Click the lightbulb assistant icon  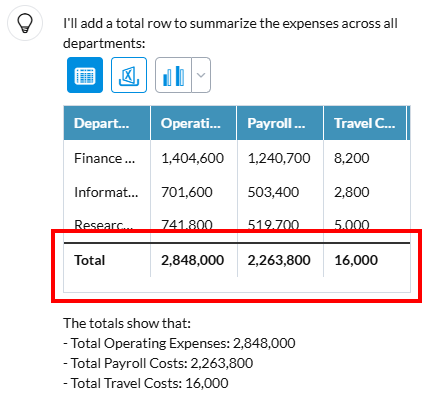click(x=25, y=23)
